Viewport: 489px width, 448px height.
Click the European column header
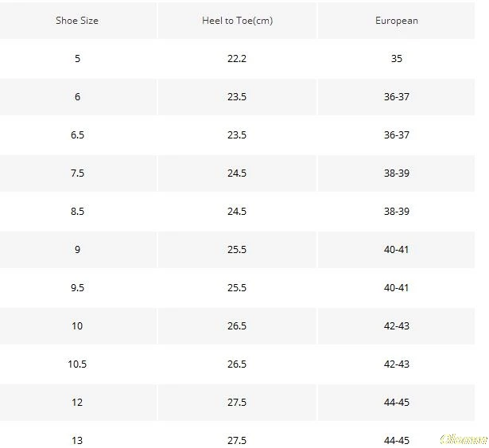[396, 21]
